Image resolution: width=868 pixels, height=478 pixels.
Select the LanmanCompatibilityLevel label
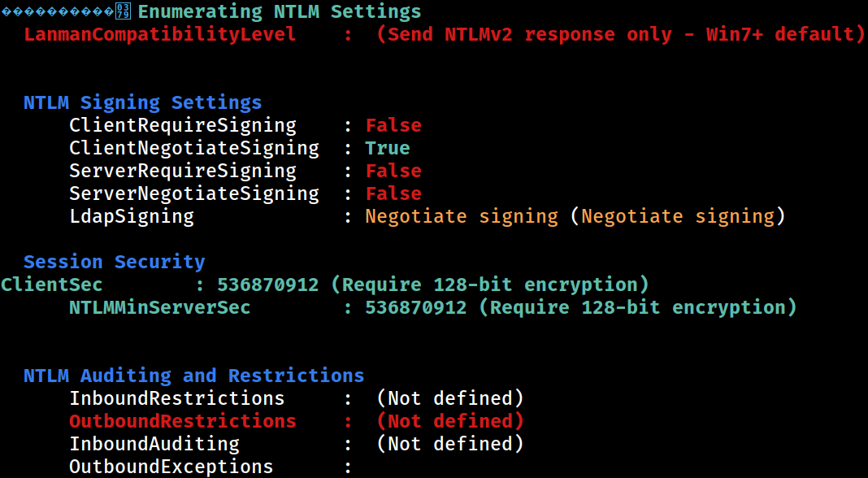tap(160, 34)
